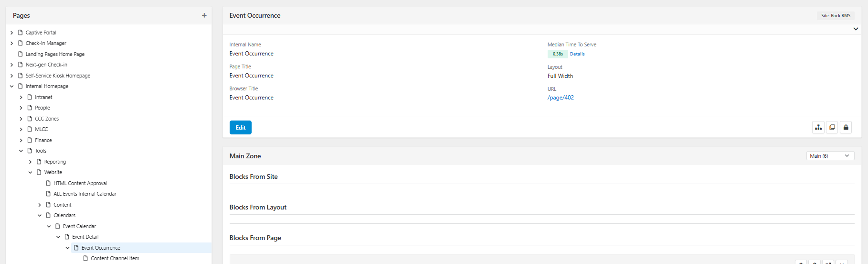Expand the CCC Zones tree node
Image resolution: width=868 pixels, height=264 pixels.
[x=21, y=119]
